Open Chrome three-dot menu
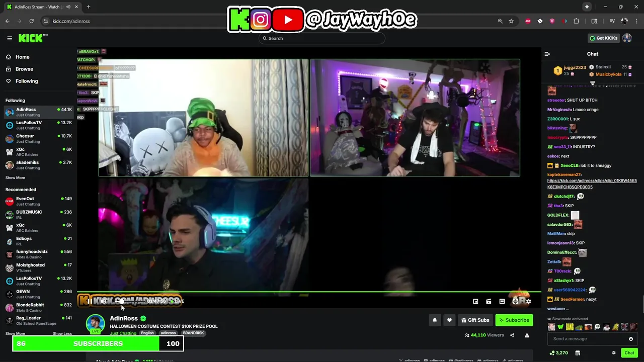644x362 pixels. (636, 21)
